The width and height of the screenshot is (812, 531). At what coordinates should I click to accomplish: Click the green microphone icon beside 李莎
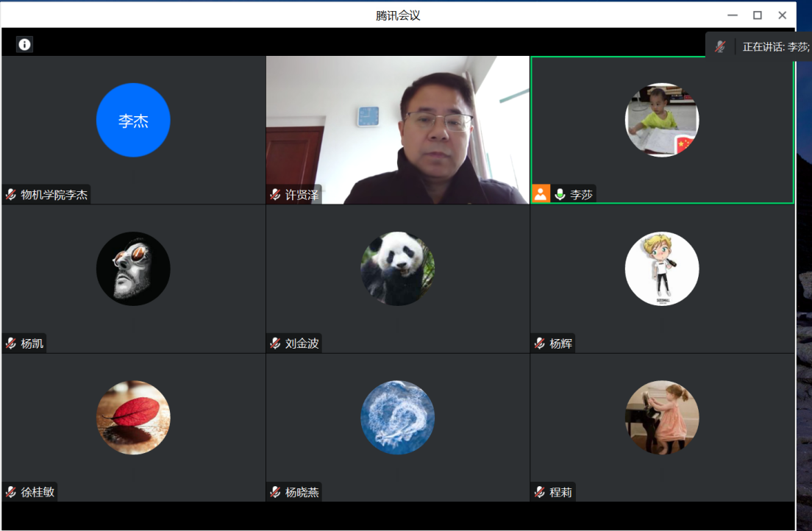tap(560, 195)
